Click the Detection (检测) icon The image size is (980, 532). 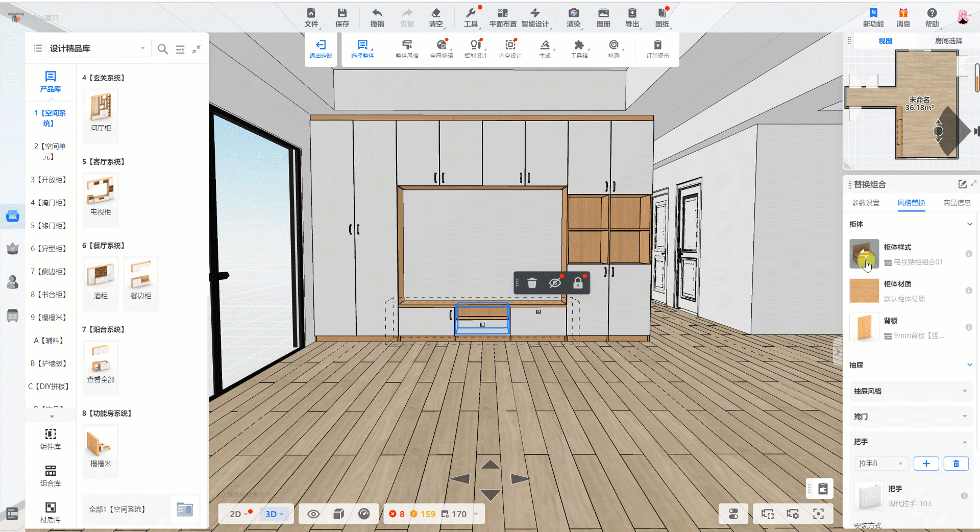[x=614, y=49]
